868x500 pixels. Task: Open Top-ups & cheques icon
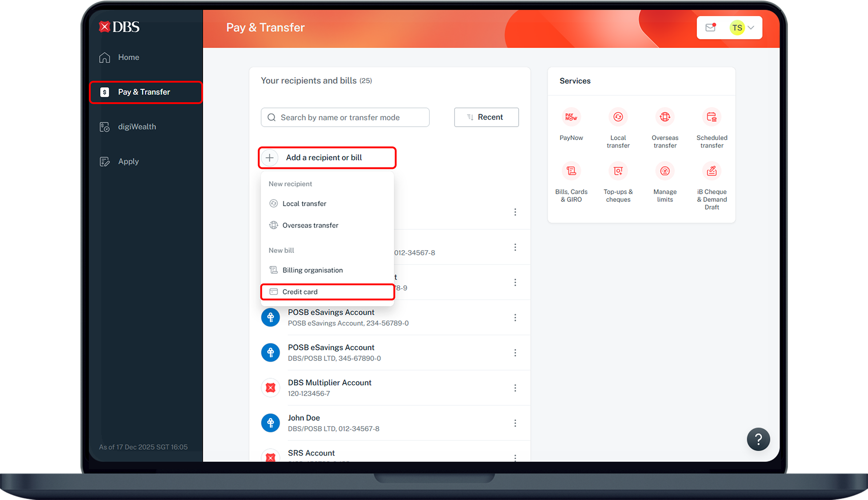(x=618, y=171)
